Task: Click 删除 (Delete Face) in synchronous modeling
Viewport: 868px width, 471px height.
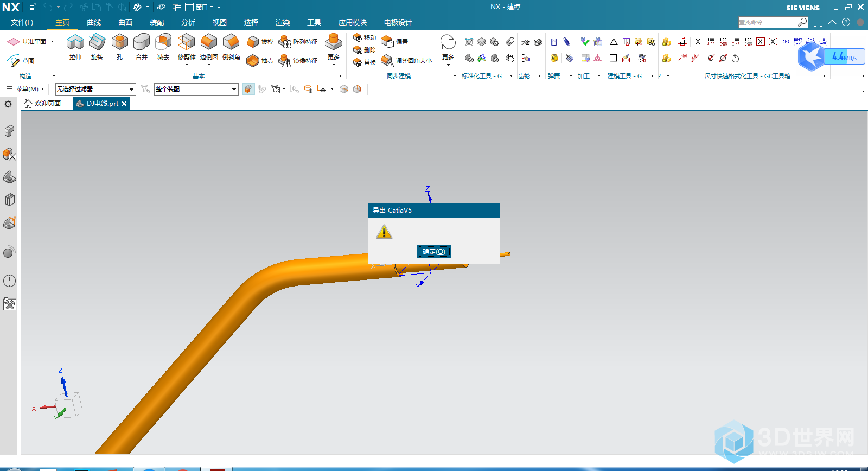Action: [365, 49]
